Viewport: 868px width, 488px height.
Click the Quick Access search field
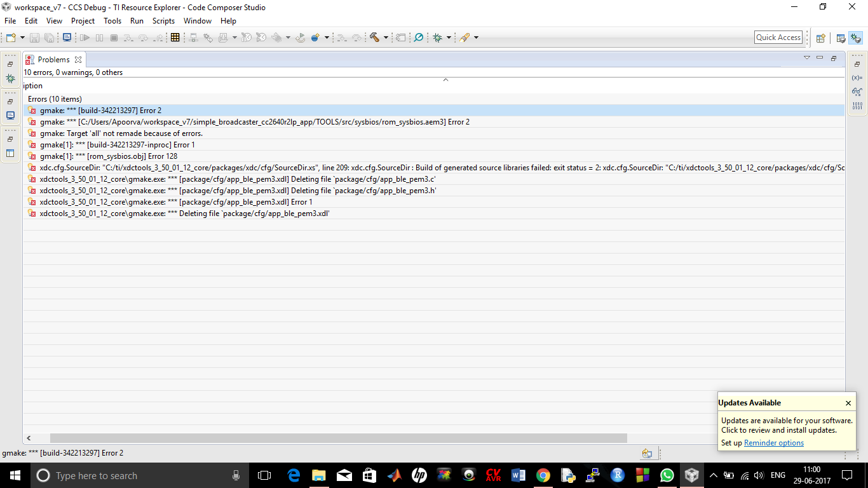click(778, 37)
